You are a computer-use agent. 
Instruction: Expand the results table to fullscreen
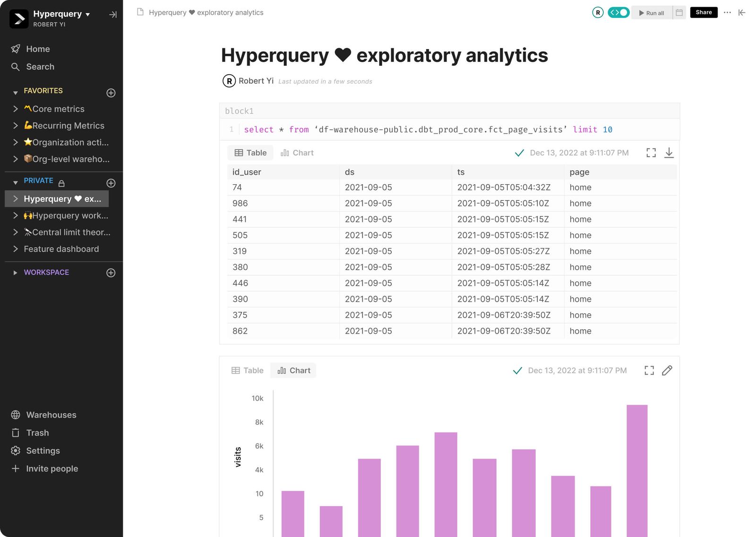pyautogui.click(x=651, y=153)
